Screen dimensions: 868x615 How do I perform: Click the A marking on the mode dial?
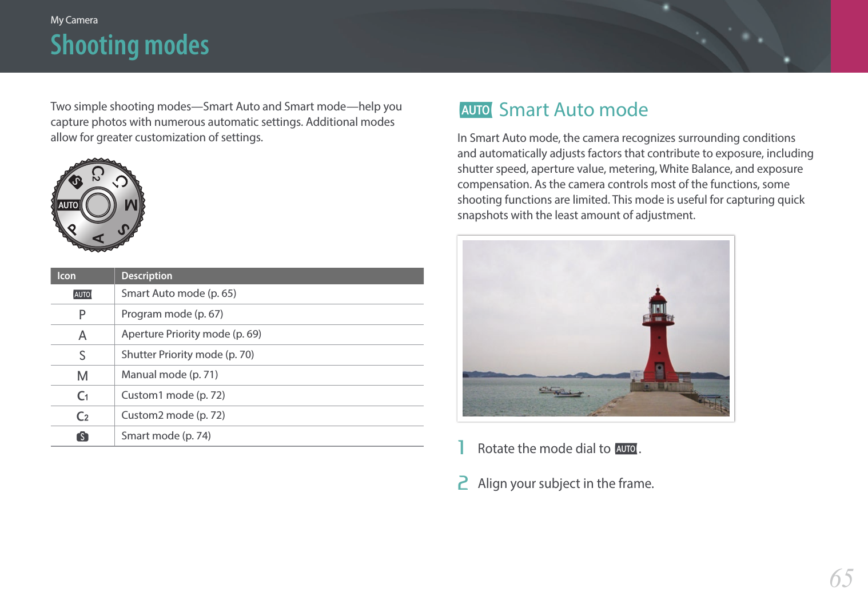point(98,239)
